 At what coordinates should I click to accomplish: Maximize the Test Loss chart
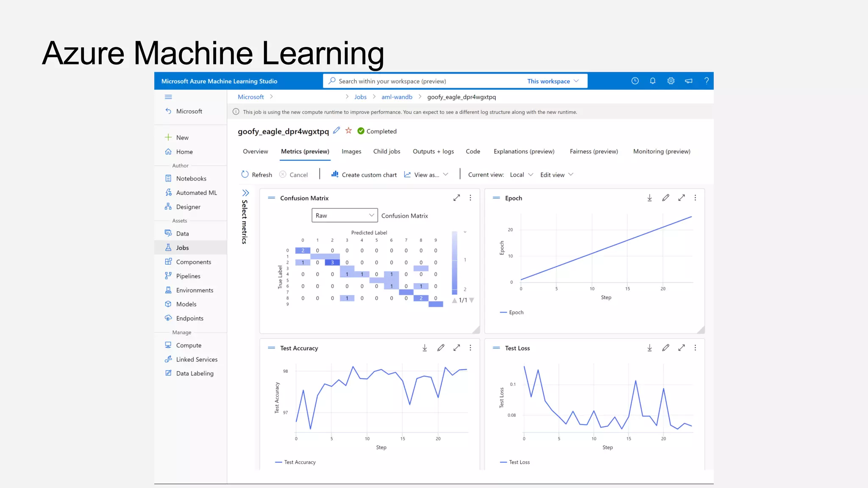click(x=682, y=348)
